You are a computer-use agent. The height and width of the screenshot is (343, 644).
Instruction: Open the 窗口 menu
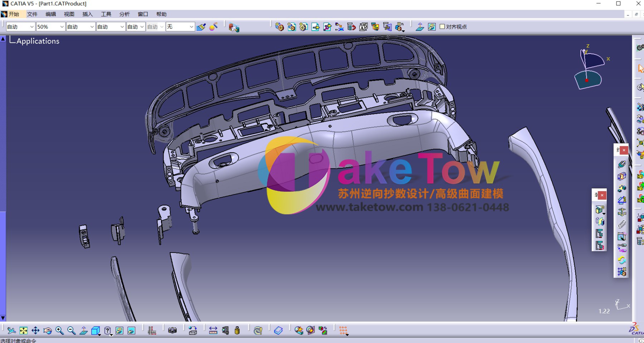pos(143,14)
